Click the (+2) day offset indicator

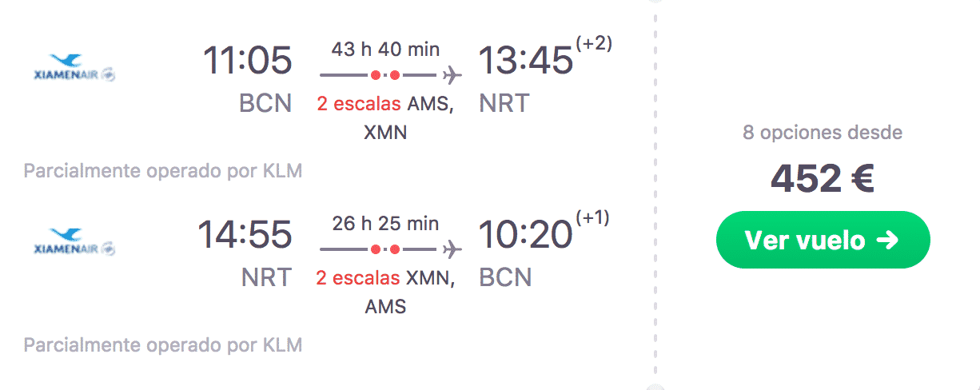pyautogui.click(x=595, y=44)
